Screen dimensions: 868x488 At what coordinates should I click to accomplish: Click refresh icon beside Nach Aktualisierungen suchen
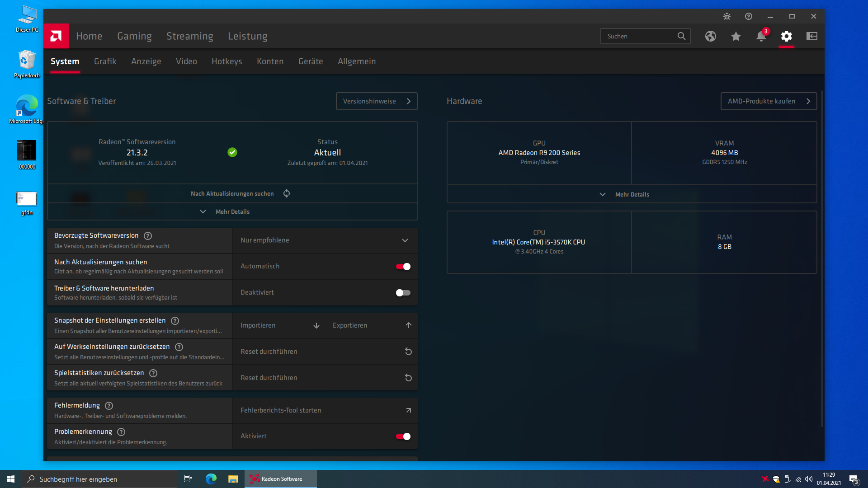287,193
